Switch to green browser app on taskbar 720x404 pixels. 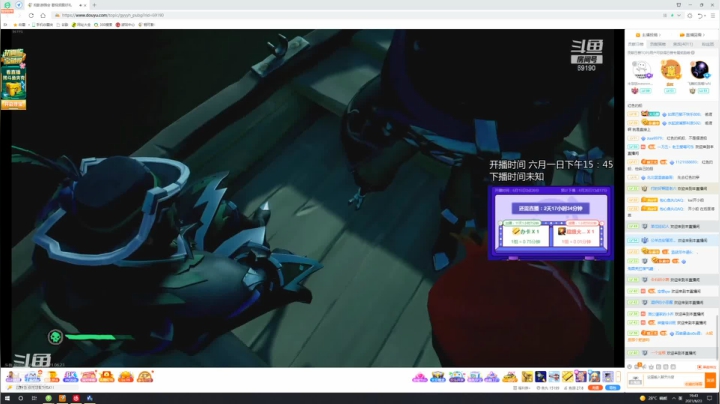(48, 398)
